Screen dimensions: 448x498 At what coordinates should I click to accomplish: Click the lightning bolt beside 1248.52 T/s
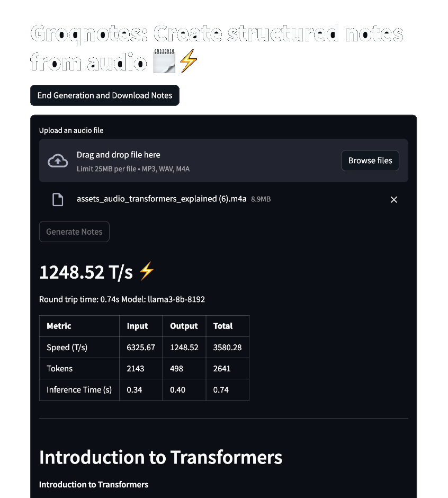[146, 271]
